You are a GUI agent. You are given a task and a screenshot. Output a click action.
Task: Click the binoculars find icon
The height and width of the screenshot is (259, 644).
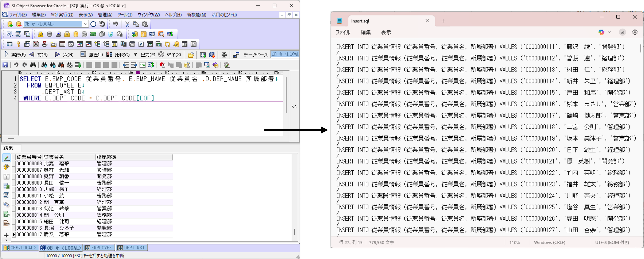pyautogui.click(x=33, y=65)
